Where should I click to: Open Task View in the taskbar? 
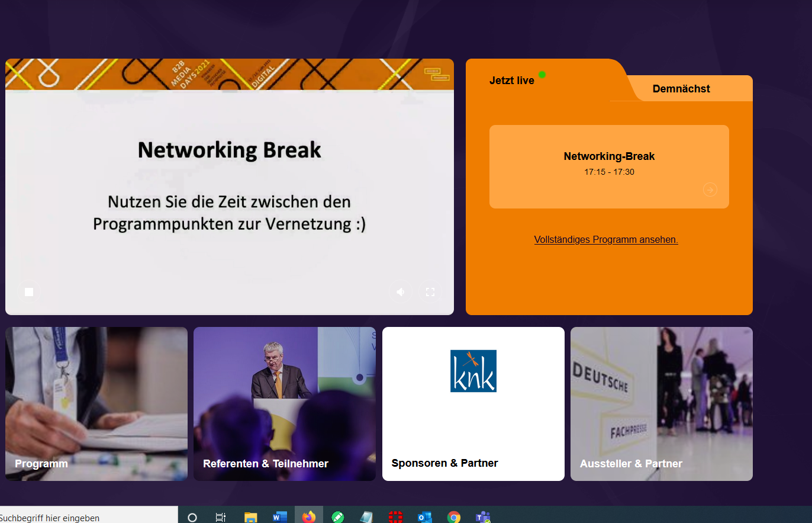(221, 518)
